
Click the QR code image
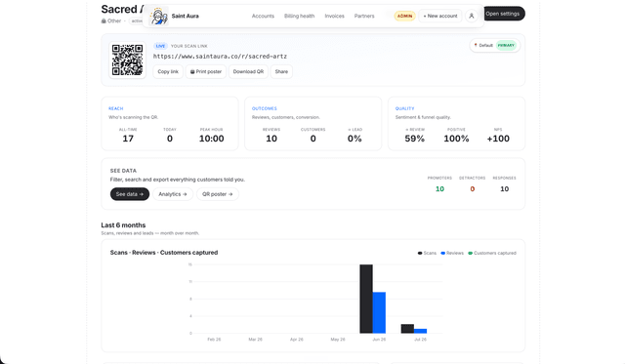click(127, 60)
